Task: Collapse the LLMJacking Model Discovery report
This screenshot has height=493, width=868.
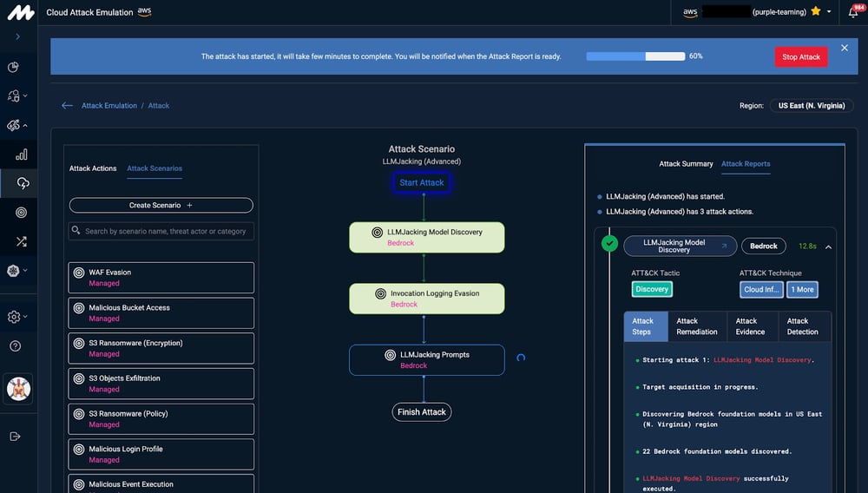Action: click(x=828, y=246)
